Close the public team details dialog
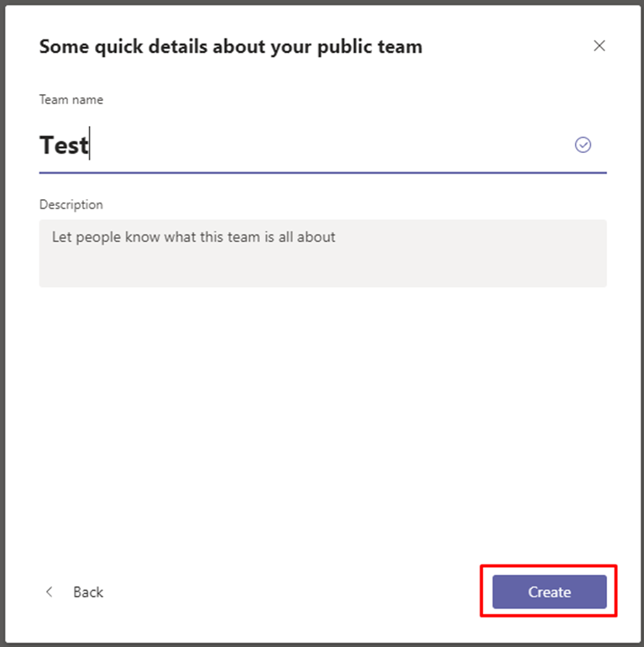Screen dimensions: 644x647 599,46
